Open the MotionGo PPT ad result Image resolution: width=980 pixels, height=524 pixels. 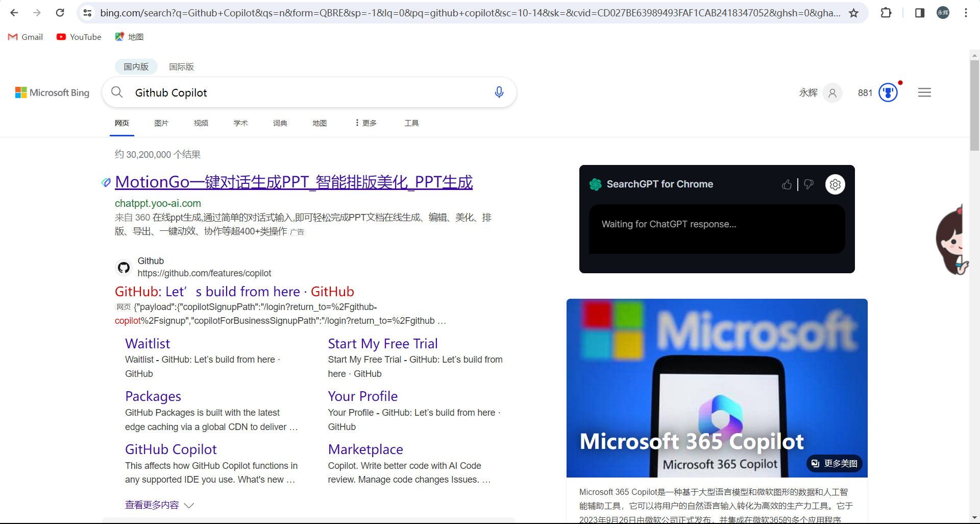[294, 182]
